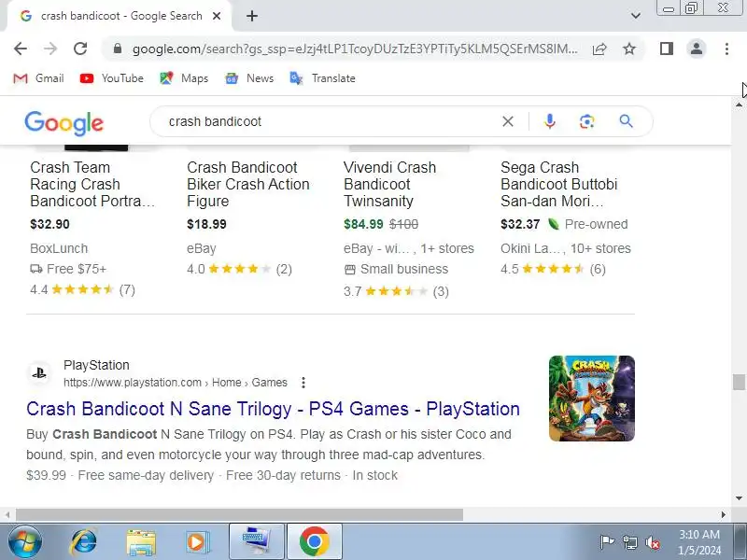Open the Windows Start menu
The image size is (747, 560).
[25, 542]
